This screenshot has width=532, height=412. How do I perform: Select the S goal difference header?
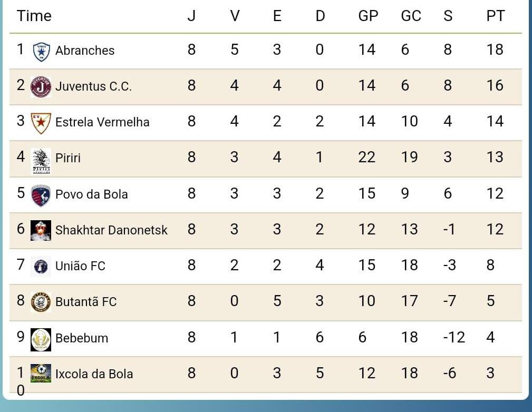click(448, 16)
